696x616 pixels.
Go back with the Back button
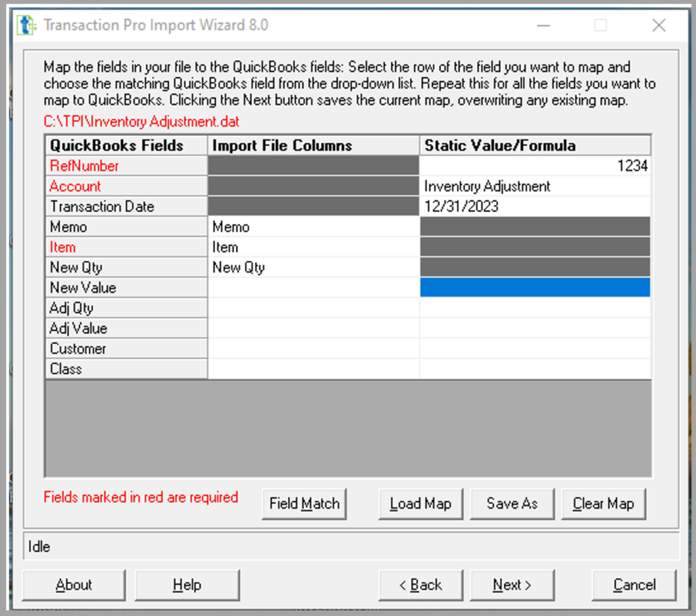click(x=420, y=585)
